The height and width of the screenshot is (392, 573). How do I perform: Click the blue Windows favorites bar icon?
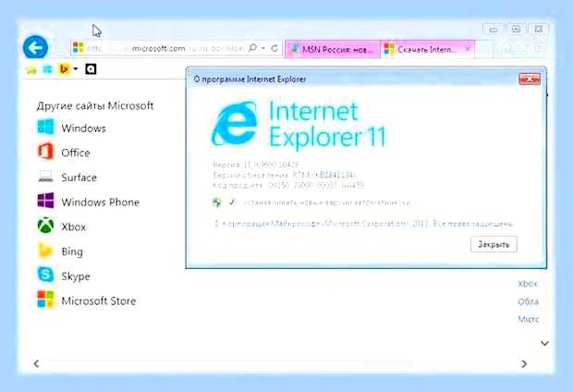click(x=47, y=69)
